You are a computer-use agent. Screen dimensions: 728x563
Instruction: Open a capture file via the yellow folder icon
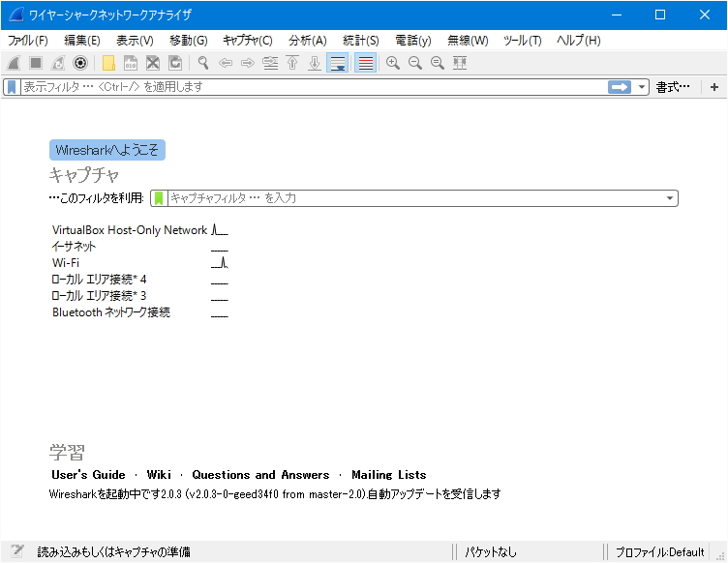[108, 63]
